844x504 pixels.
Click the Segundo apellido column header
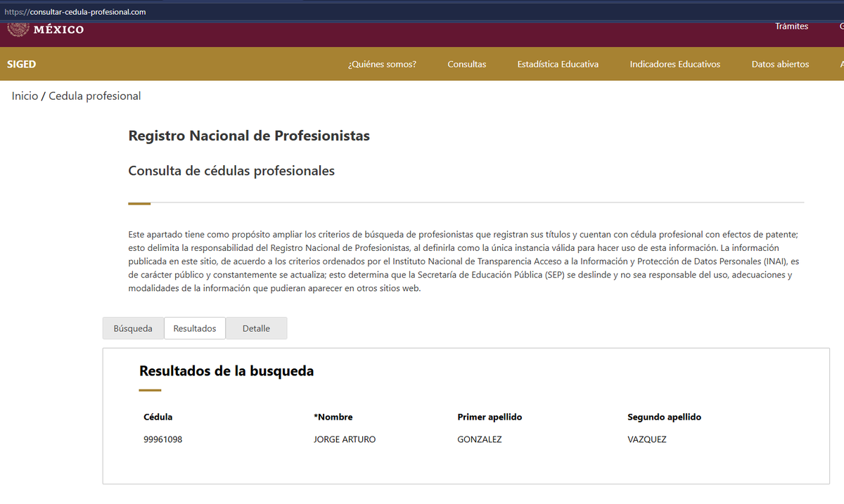[664, 417]
